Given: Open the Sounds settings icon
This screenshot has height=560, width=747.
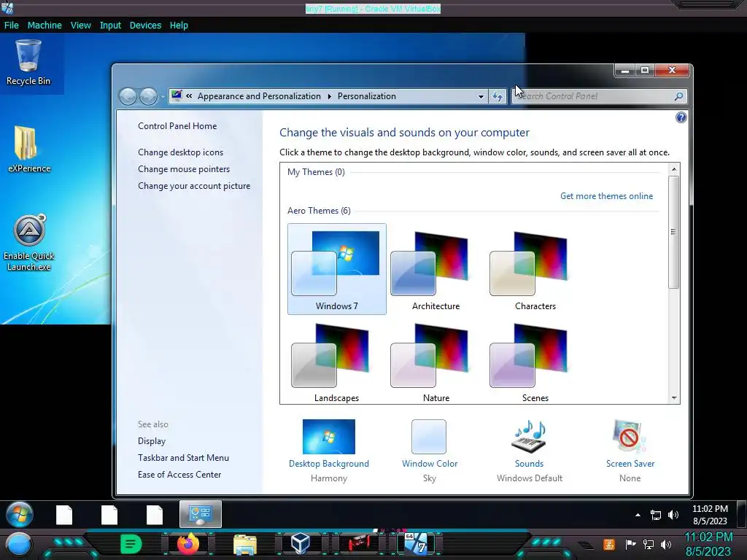Looking at the screenshot, I should click(530, 437).
